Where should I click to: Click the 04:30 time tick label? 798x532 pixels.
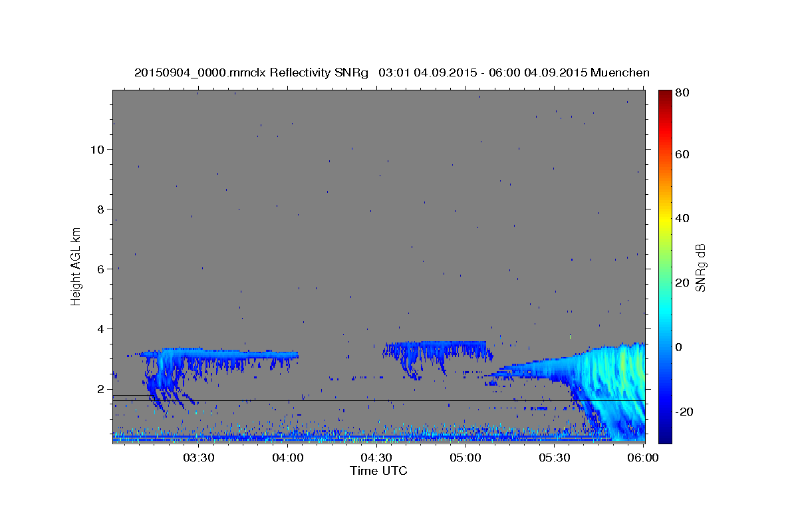376,458
